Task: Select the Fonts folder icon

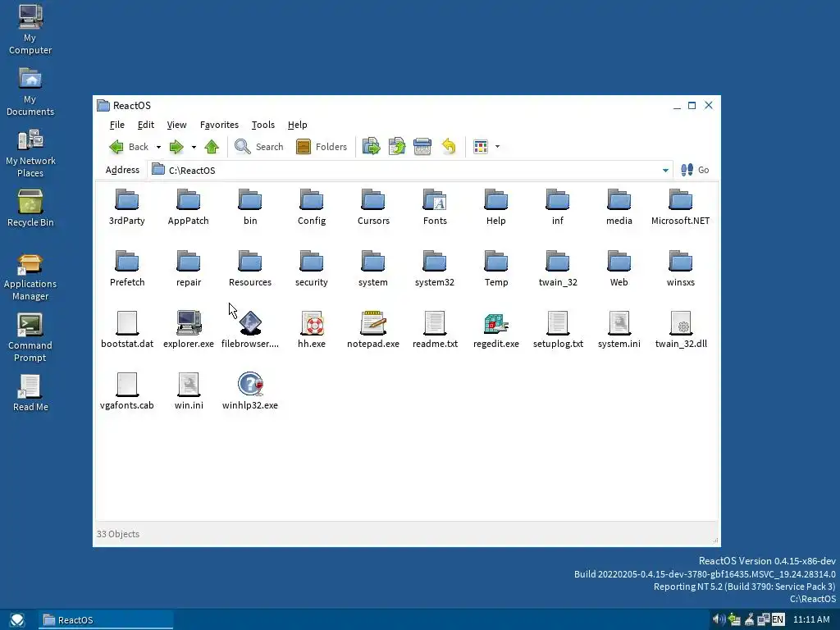Action: coord(435,200)
